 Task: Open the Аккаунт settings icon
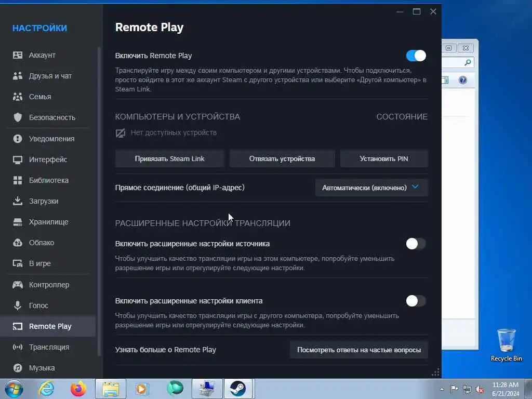click(18, 55)
